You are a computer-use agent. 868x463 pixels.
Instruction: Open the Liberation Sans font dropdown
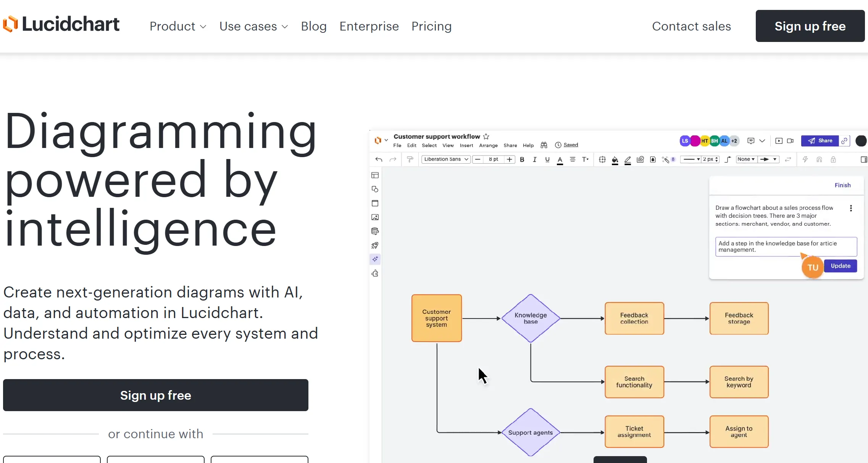(x=445, y=159)
